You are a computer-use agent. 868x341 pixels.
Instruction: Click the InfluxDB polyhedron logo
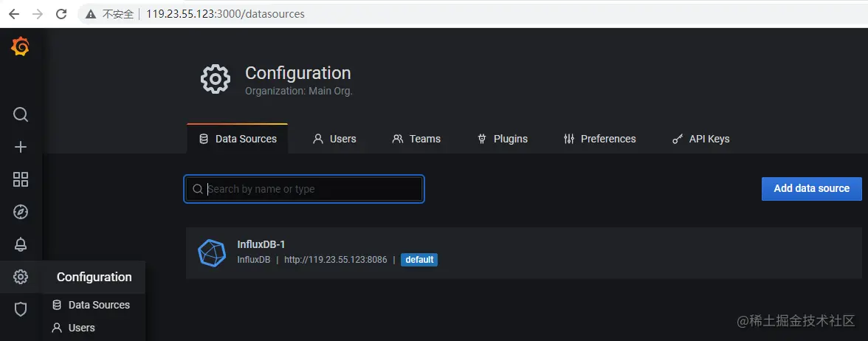[212, 253]
